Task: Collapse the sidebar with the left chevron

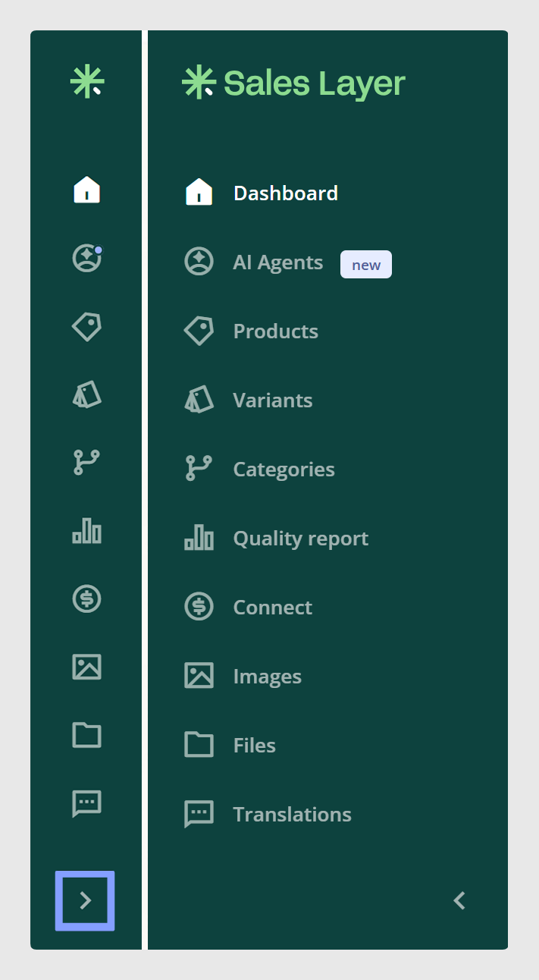Action: [459, 900]
